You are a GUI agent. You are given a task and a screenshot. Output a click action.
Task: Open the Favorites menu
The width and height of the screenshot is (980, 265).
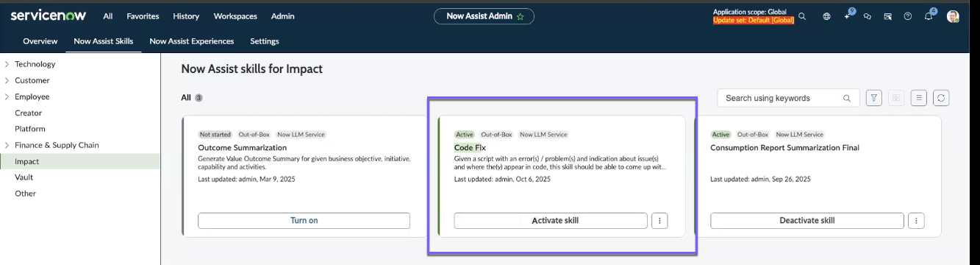click(143, 16)
